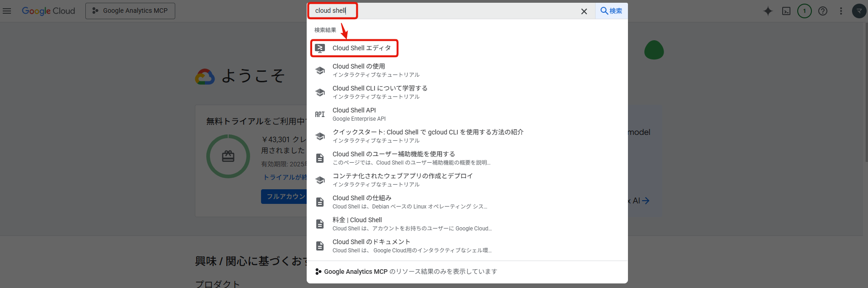Click the AI arrow link on right card

639,201
